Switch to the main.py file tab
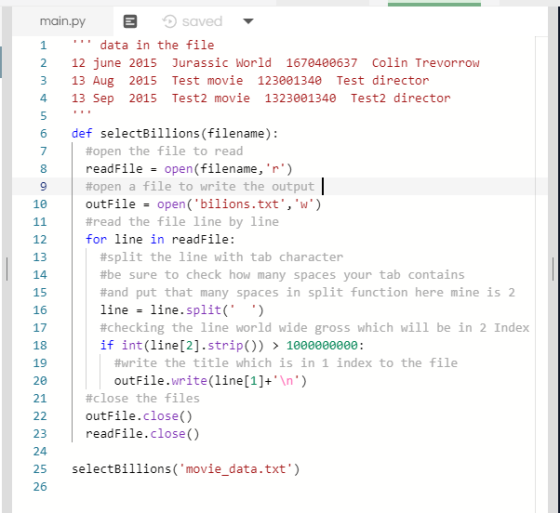 click(x=62, y=21)
